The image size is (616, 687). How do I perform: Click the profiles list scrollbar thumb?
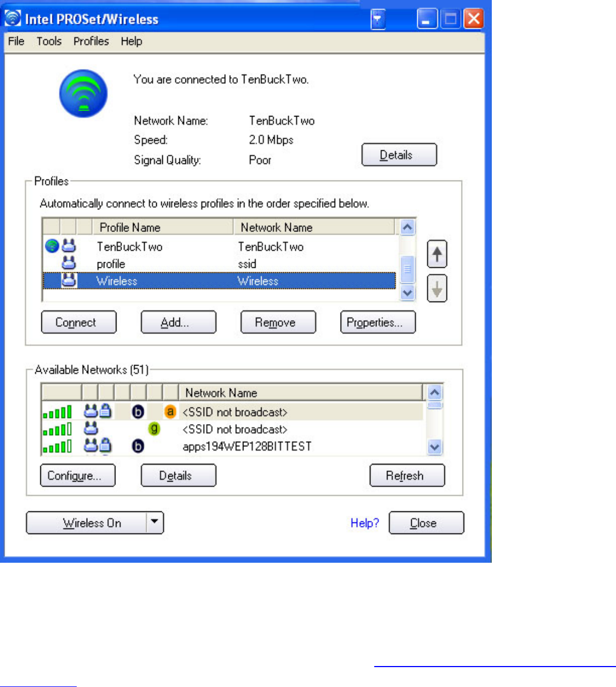click(x=407, y=270)
